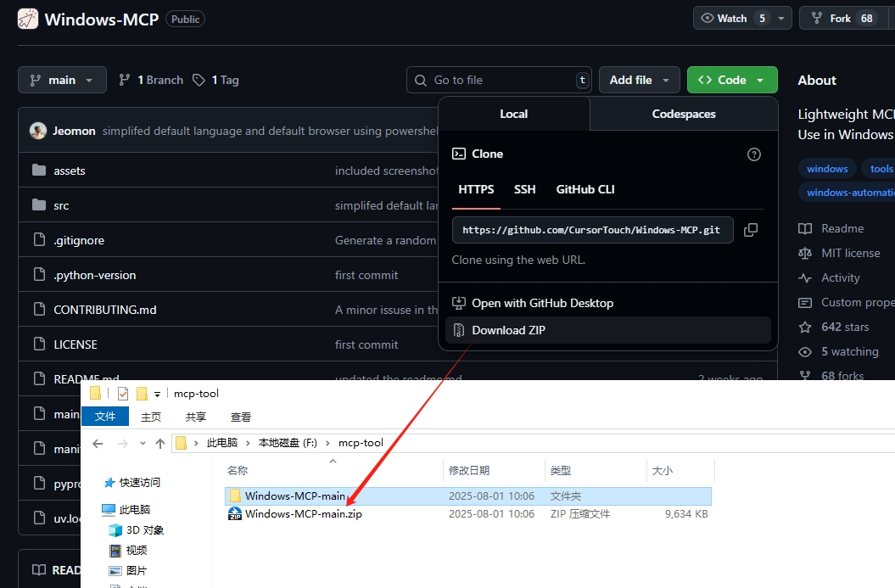
Task: Click the branch icon next to 1 Branch
Action: 124,80
